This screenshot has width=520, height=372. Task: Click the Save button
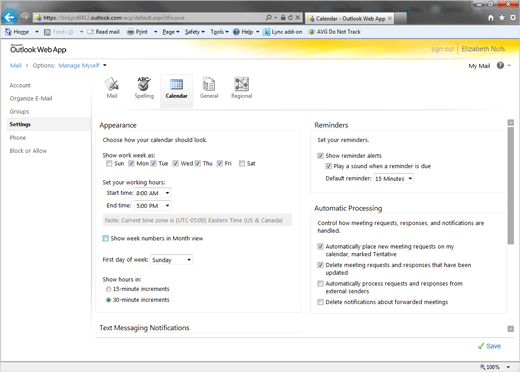click(x=489, y=346)
